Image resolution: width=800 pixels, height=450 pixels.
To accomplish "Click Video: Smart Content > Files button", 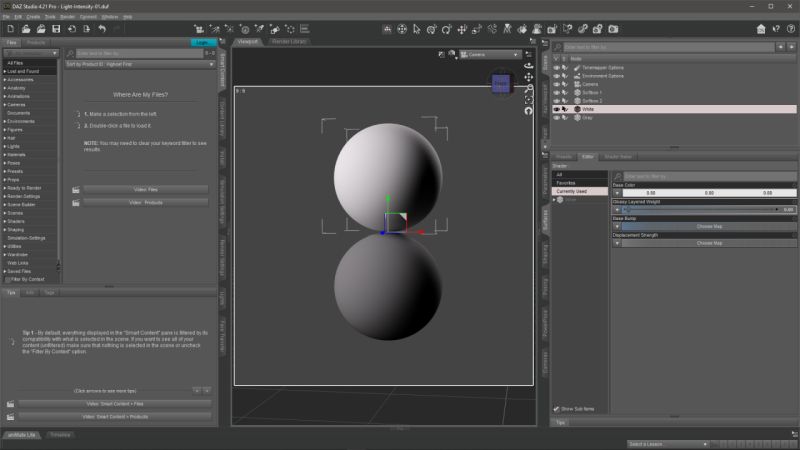I will click(115, 404).
